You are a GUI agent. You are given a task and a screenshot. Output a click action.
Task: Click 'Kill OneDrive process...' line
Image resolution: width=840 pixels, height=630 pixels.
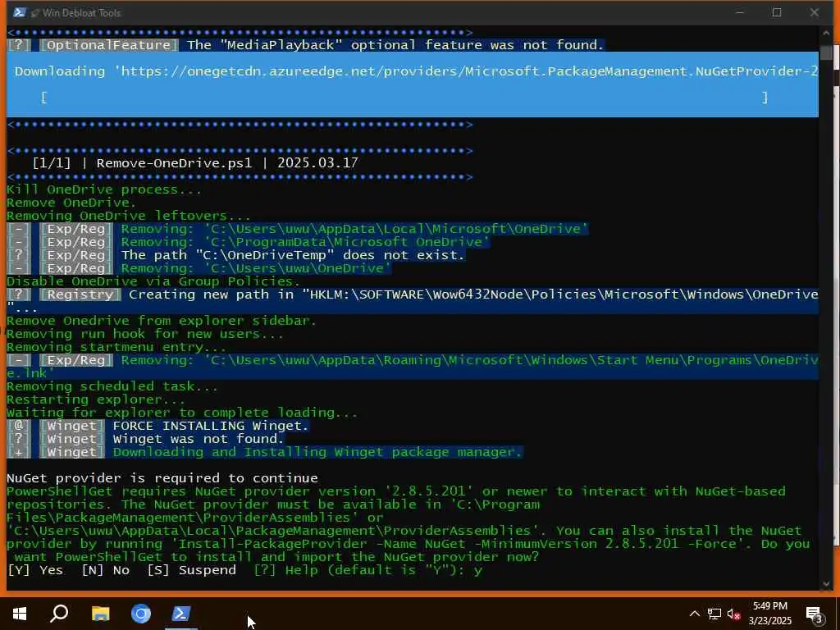104,189
